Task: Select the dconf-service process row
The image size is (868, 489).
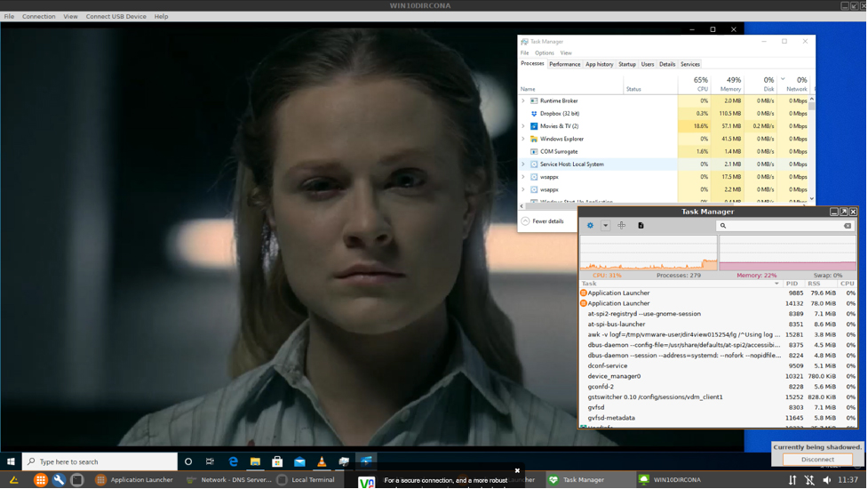Action: pyautogui.click(x=718, y=365)
